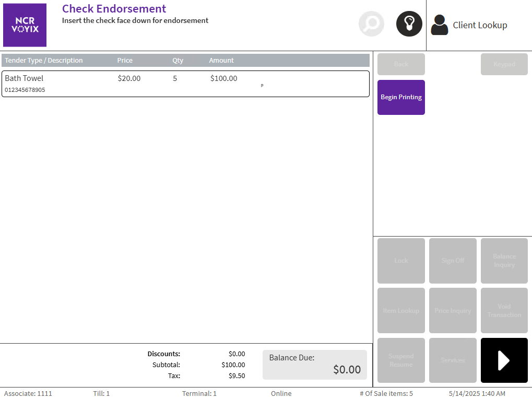Click the Lock button

(401, 261)
